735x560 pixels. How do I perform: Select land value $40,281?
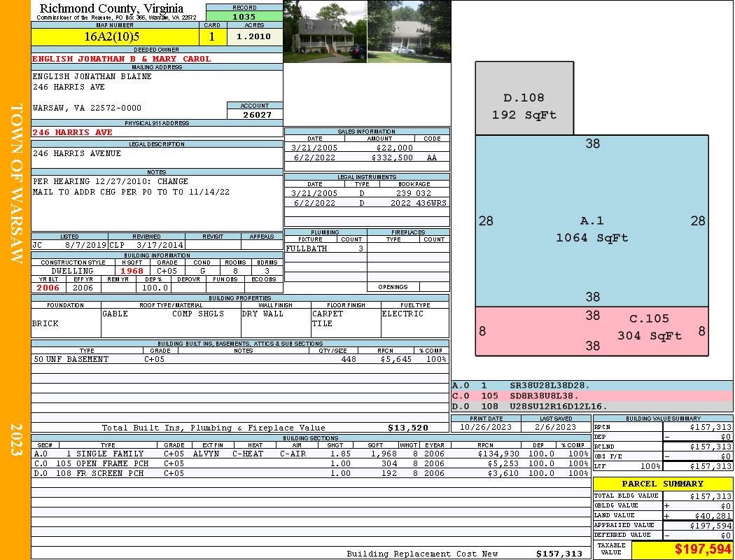click(x=713, y=515)
